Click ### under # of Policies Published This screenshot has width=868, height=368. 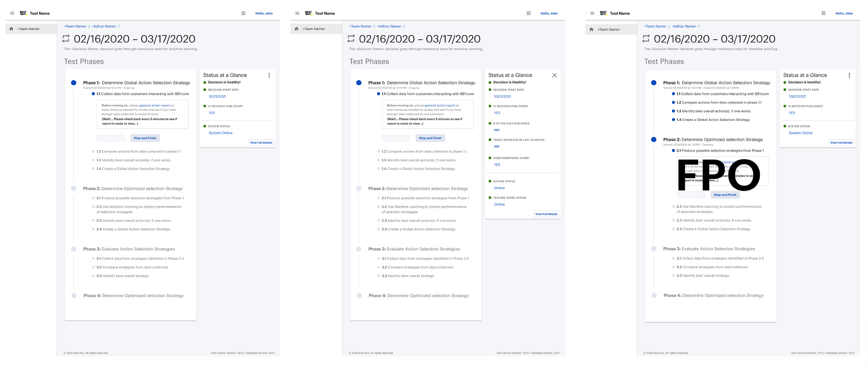pyautogui.click(x=497, y=130)
